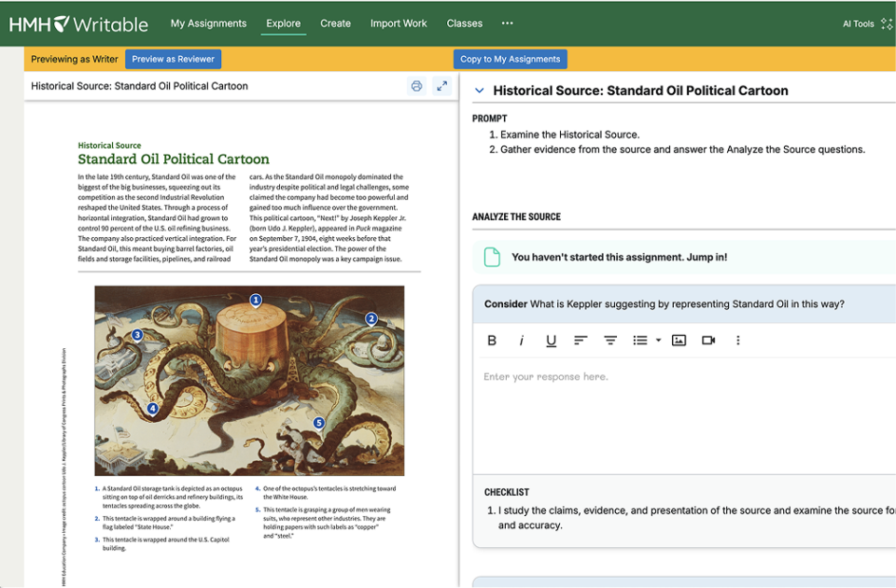Select cartoon marker number 2
The image size is (896, 588).
click(x=371, y=319)
